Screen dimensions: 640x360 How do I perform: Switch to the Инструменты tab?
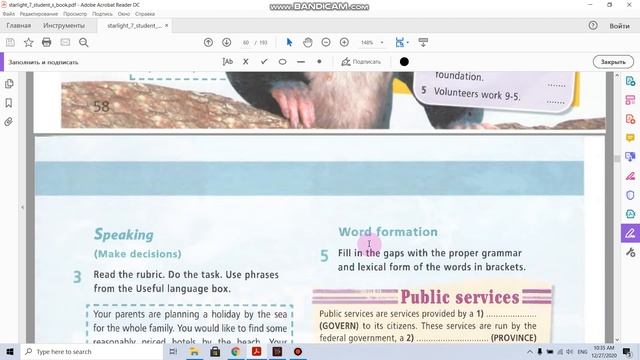point(64,26)
